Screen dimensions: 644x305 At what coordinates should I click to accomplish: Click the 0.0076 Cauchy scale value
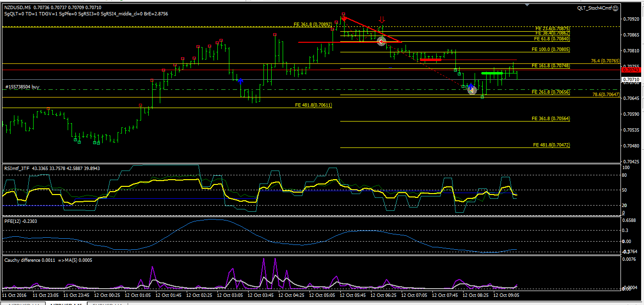pyautogui.click(x=629, y=259)
